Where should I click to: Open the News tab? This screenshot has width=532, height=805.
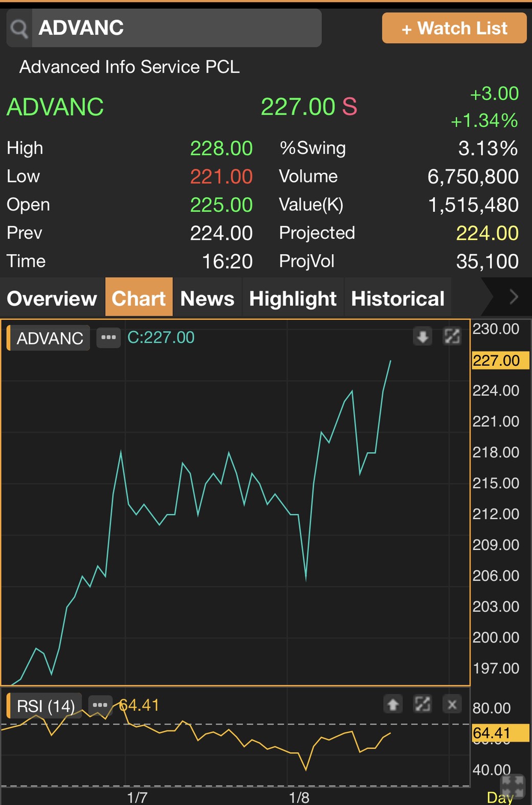click(207, 299)
